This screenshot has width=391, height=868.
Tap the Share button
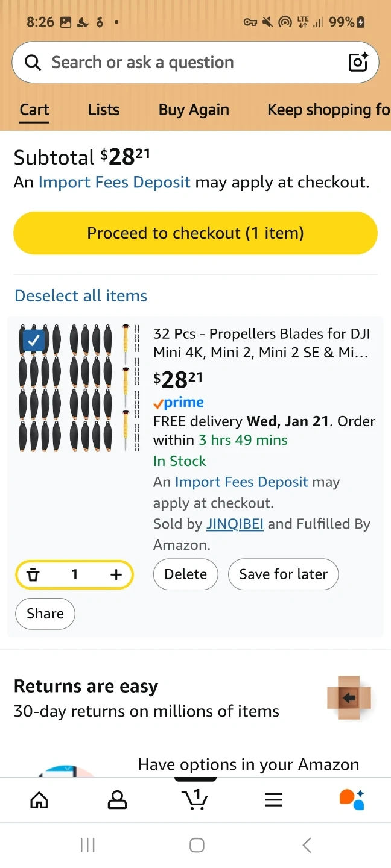[45, 614]
